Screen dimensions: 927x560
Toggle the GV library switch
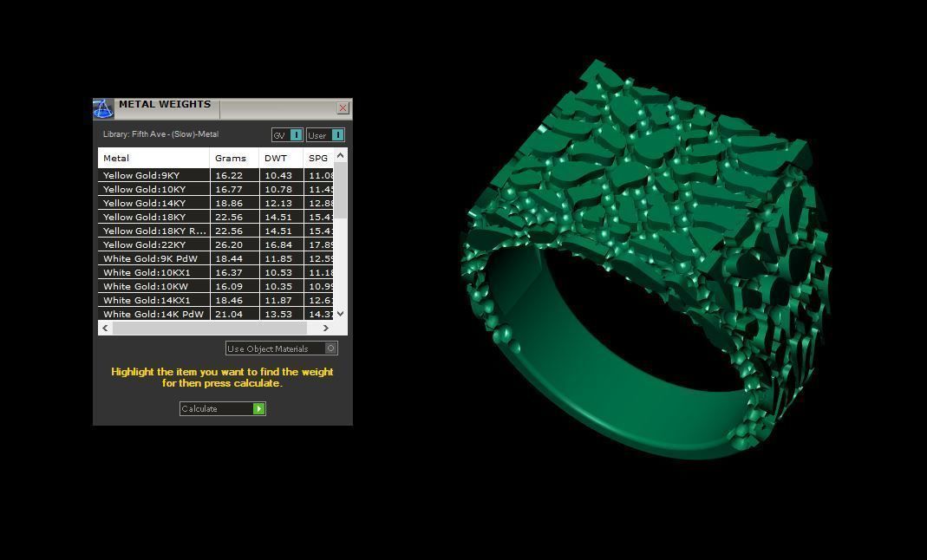pyautogui.click(x=287, y=135)
